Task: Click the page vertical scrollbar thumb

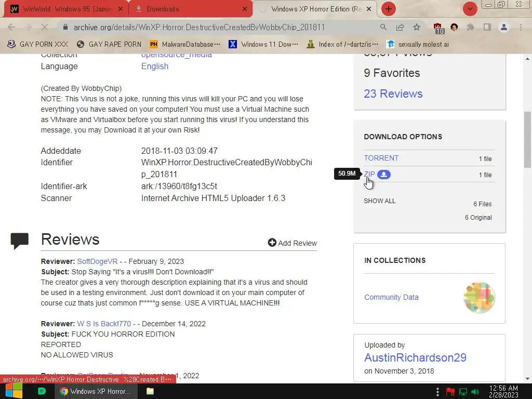Action: pos(527,139)
